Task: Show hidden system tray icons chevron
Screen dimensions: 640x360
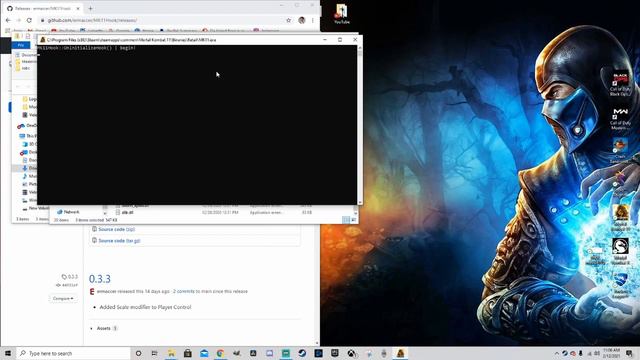Action: click(x=556, y=353)
